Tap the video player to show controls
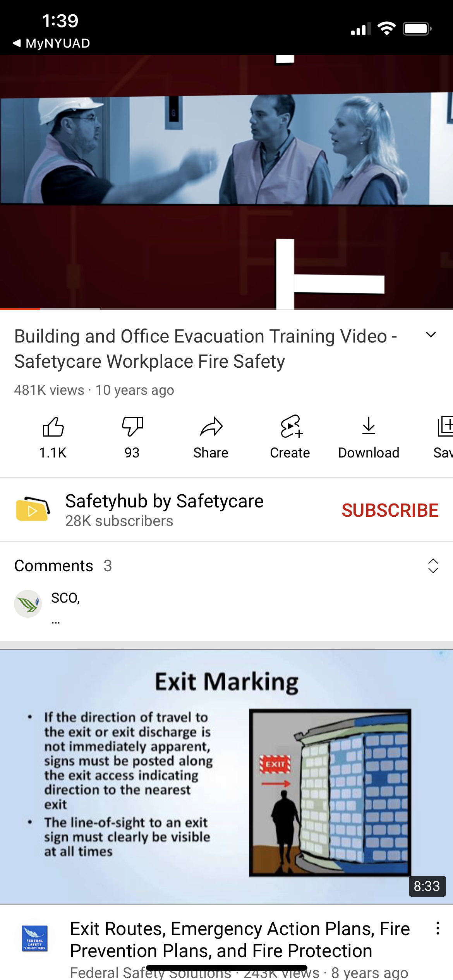The height and width of the screenshot is (980, 453). click(x=226, y=181)
